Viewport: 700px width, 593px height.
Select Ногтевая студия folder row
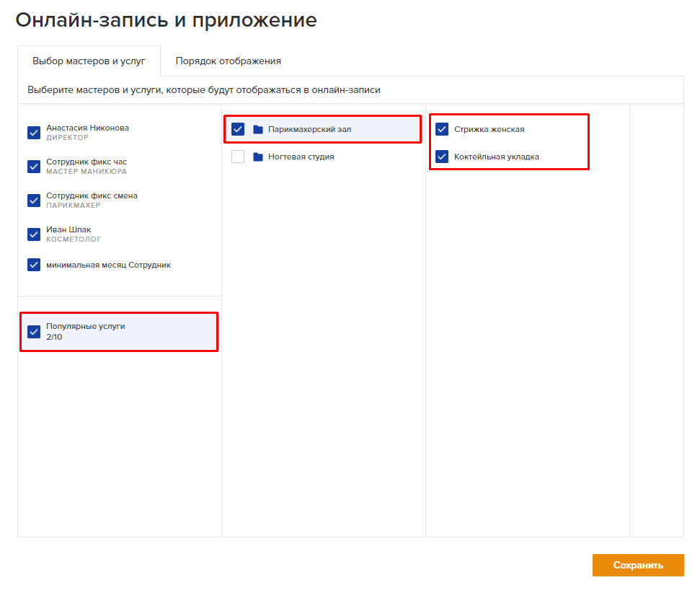tap(323, 157)
